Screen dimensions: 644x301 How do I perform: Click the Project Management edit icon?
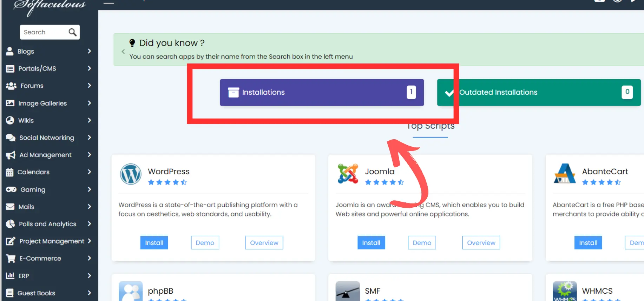11,241
